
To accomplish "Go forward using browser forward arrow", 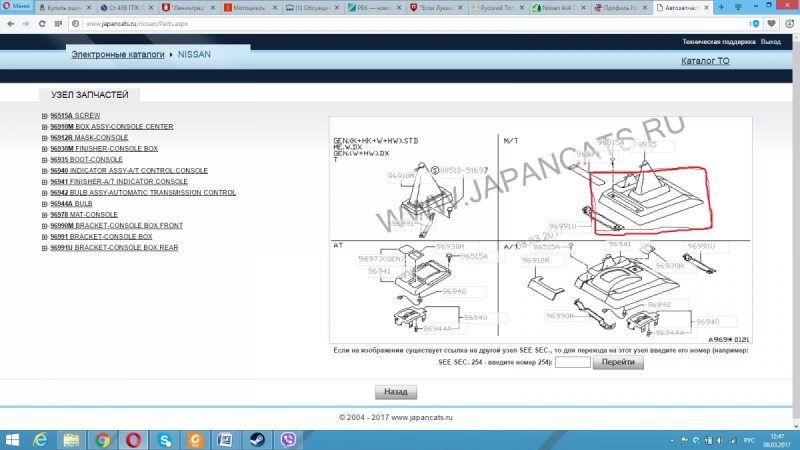I will point(26,23).
